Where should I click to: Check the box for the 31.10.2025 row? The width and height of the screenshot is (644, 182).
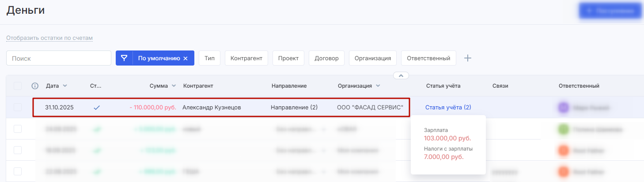coord(18,107)
